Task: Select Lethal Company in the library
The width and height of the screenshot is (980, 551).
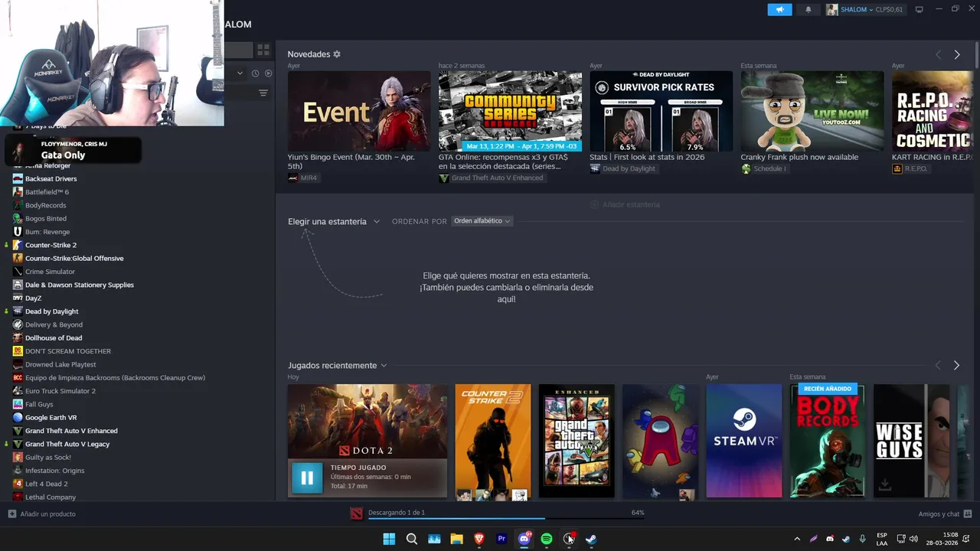Action: [x=51, y=497]
